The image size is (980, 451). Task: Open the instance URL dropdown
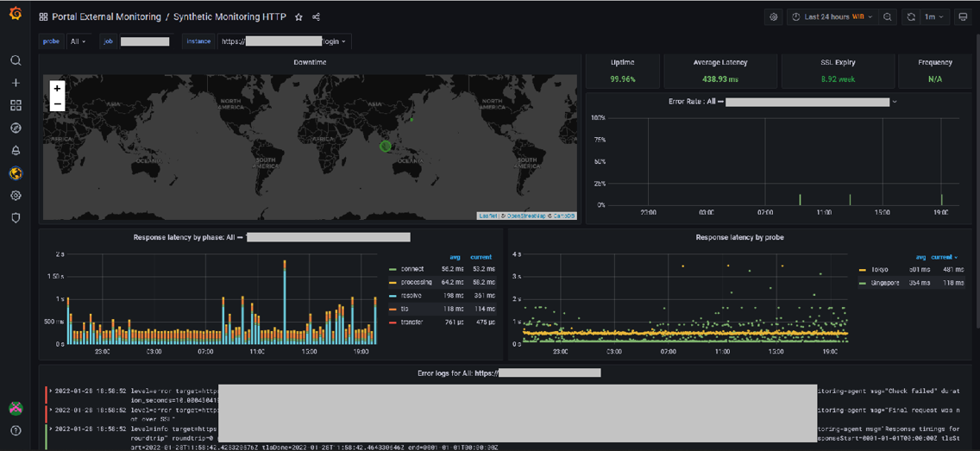click(x=285, y=41)
